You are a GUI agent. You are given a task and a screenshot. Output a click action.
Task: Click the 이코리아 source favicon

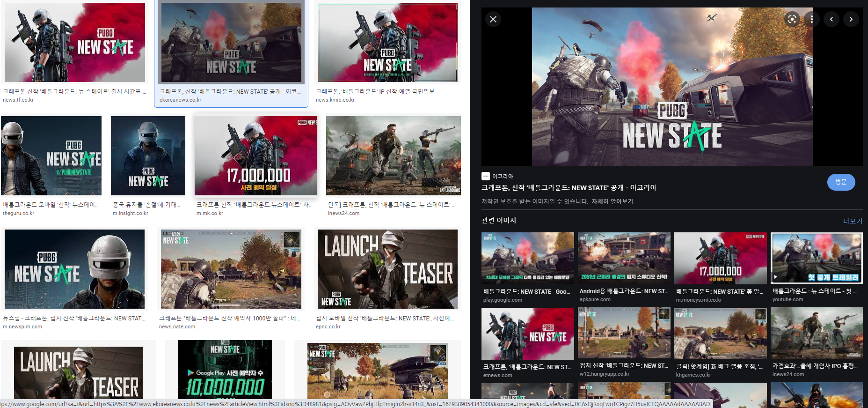click(486, 176)
